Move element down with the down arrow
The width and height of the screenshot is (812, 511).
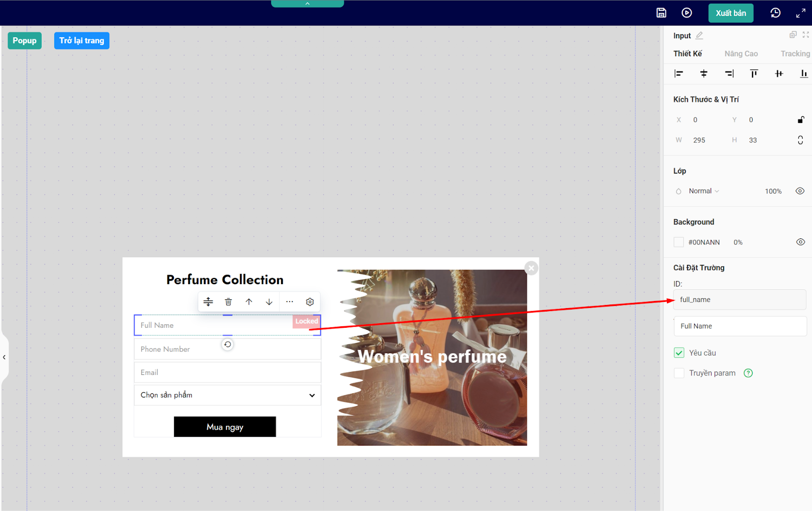[269, 301]
